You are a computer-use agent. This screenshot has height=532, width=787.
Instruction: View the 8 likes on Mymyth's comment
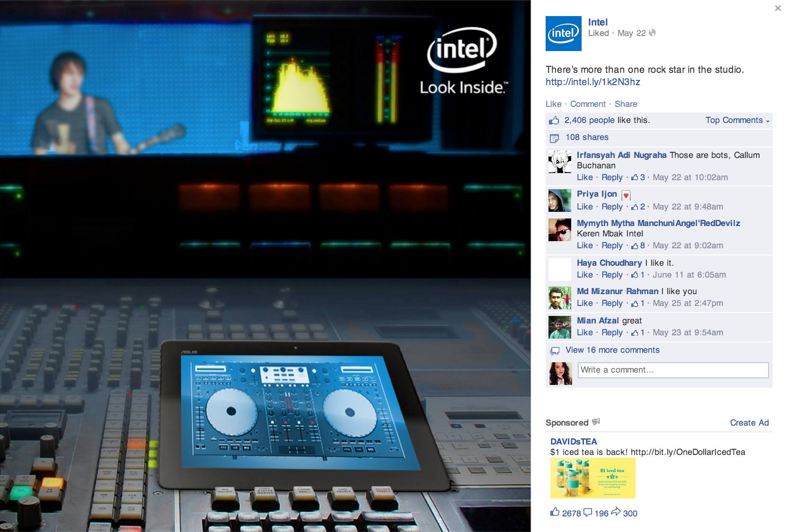click(638, 245)
